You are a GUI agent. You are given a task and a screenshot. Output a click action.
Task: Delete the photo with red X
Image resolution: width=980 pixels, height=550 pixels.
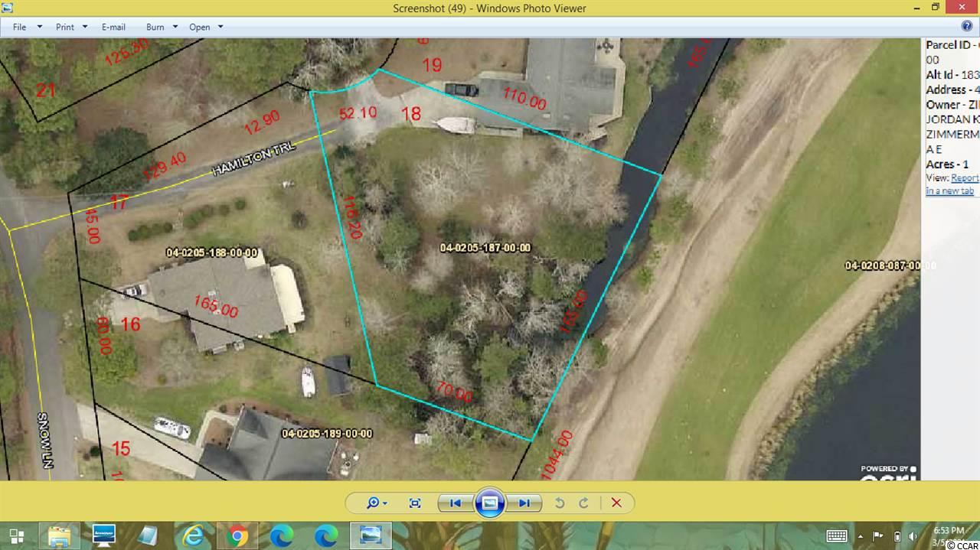pos(616,503)
